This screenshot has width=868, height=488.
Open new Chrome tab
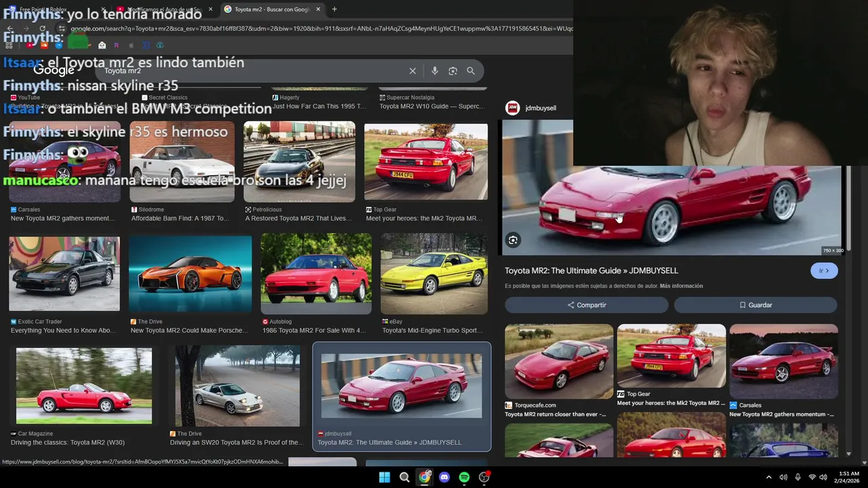(334, 9)
